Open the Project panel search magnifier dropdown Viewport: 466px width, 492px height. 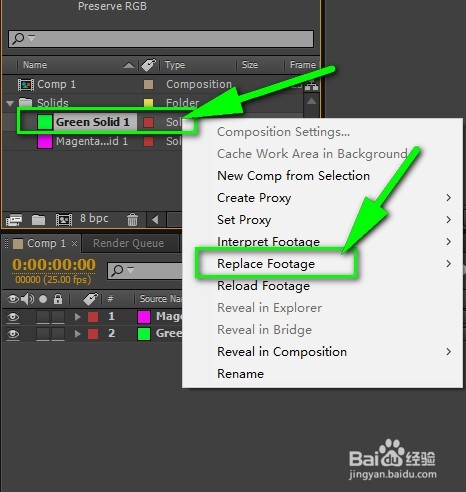[23, 38]
